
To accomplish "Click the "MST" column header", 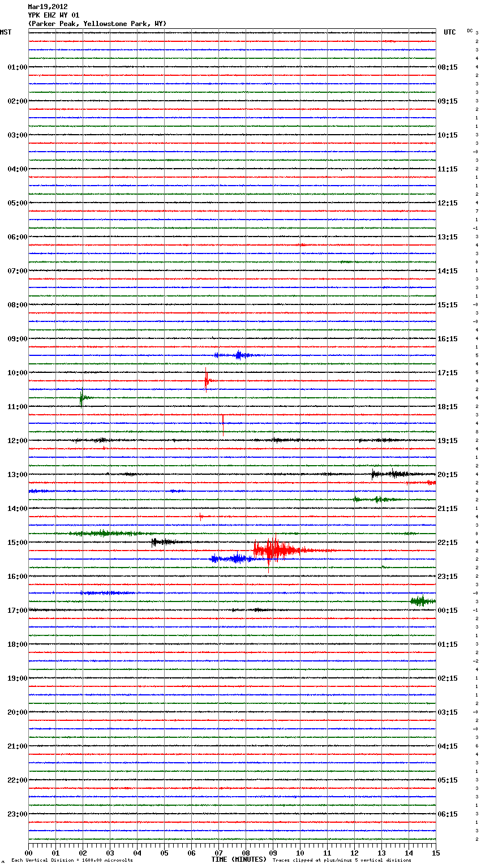I will click(6, 32).
